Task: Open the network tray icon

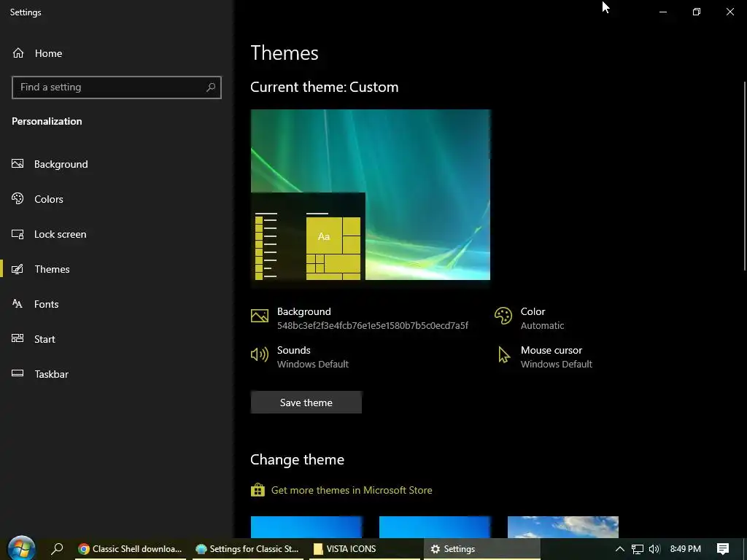Action: pos(638,549)
